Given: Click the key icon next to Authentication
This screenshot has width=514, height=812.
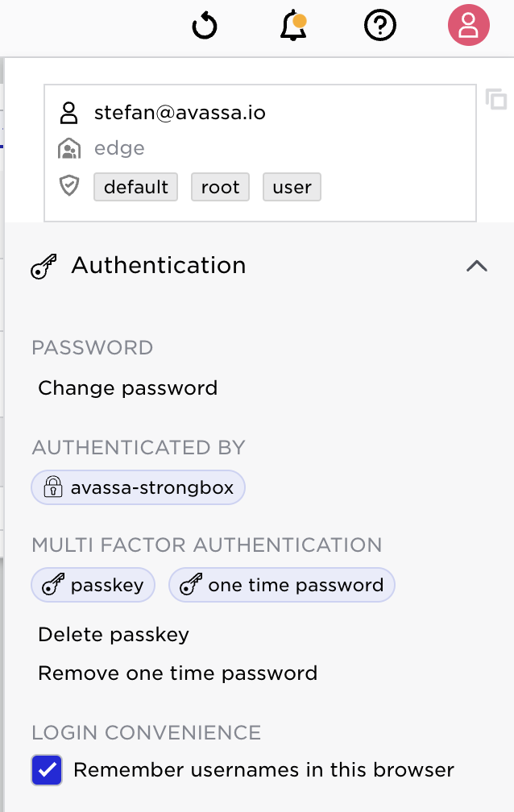Looking at the screenshot, I should coord(44,266).
